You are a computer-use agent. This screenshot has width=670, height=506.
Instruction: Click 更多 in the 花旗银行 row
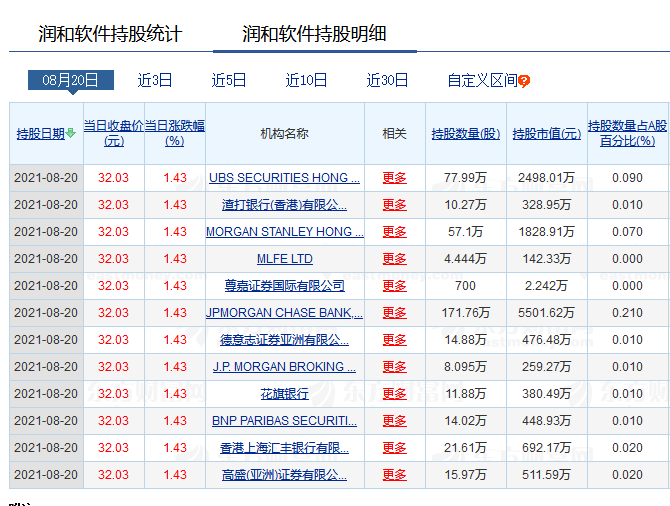394,394
